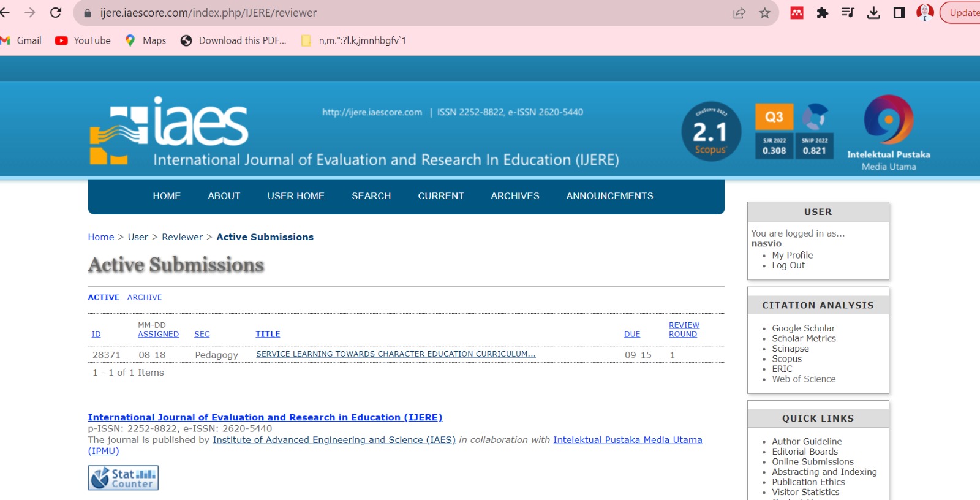This screenshot has height=500, width=980.
Task: Toggle the browser side panel icon
Action: [899, 13]
